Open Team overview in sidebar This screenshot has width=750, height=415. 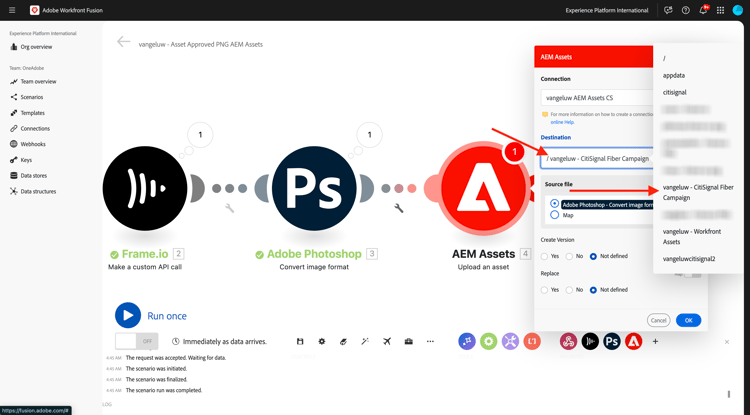(33, 82)
